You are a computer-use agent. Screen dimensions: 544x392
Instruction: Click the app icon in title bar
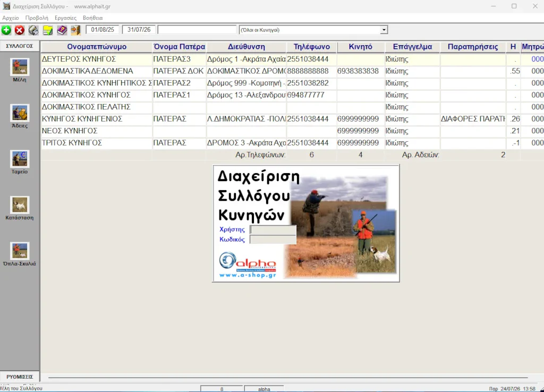point(6,6)
